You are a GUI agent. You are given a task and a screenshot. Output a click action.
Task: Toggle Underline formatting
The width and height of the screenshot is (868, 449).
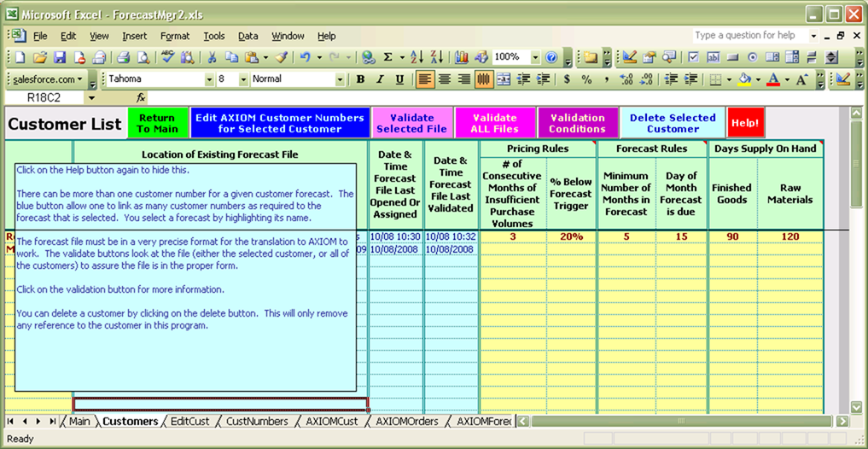click(399, 79)
